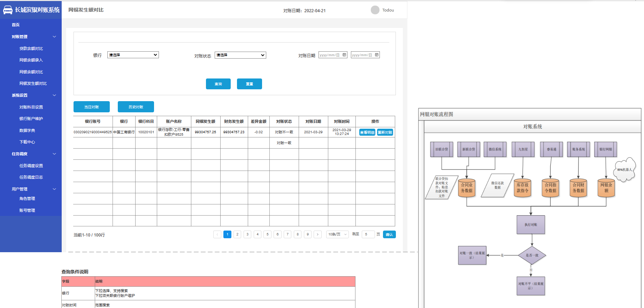Click the 银行网银 box in the flowchart

pyautogui.click(x=606, y=149)
